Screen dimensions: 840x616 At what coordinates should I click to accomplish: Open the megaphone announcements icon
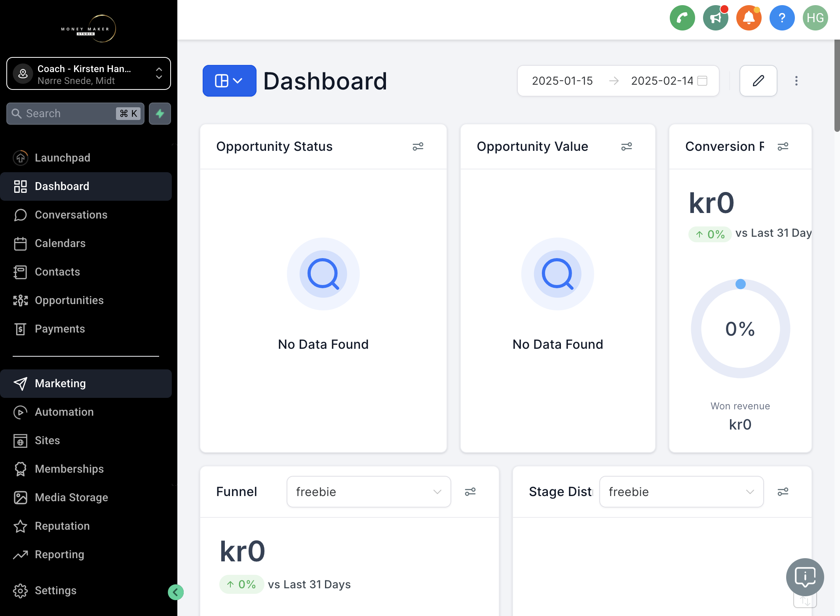(715, 18)
